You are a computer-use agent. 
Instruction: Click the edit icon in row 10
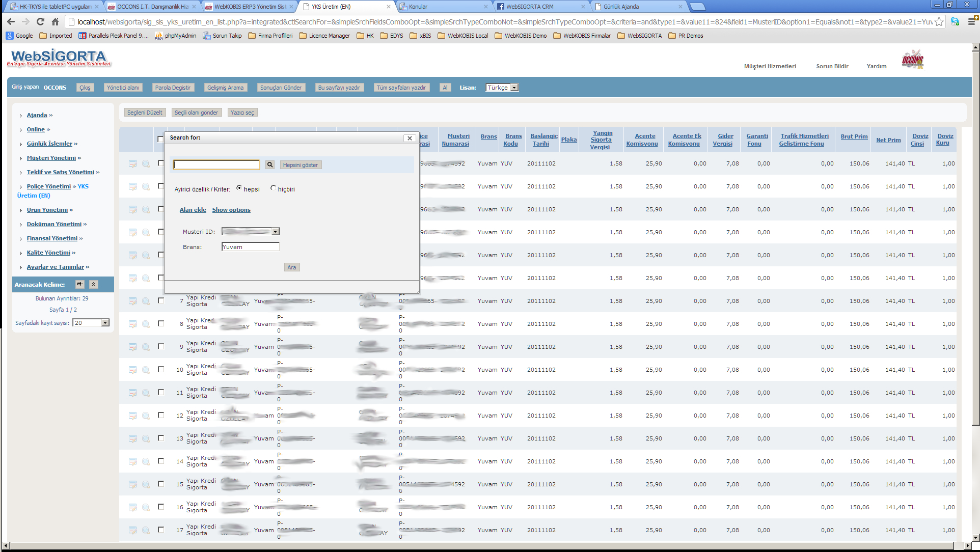(132, 370)
